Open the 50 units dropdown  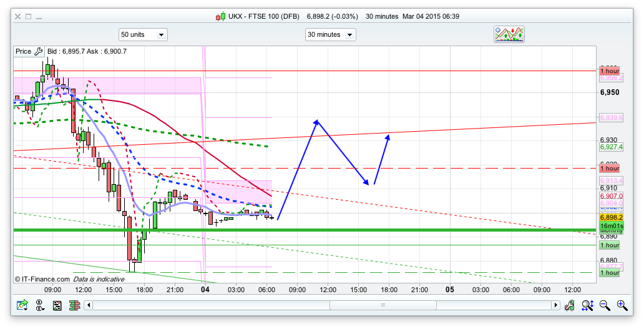(x=143, y=35)
